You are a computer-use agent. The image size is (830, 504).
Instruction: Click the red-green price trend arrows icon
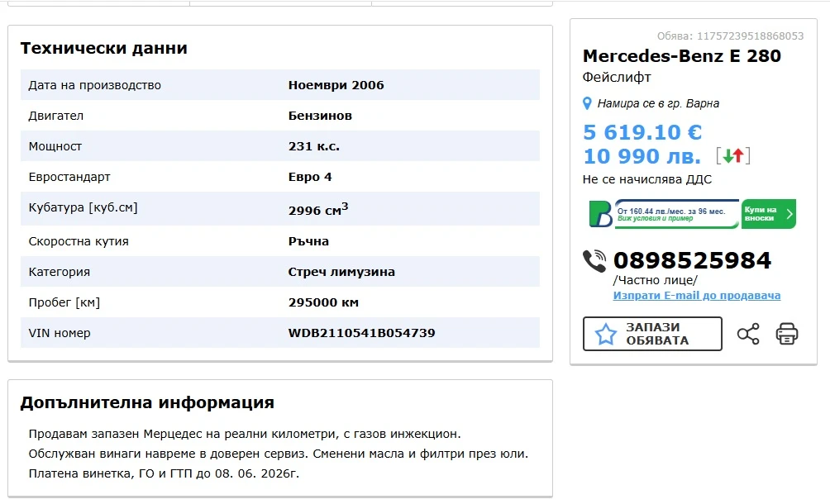pos(733,154)
